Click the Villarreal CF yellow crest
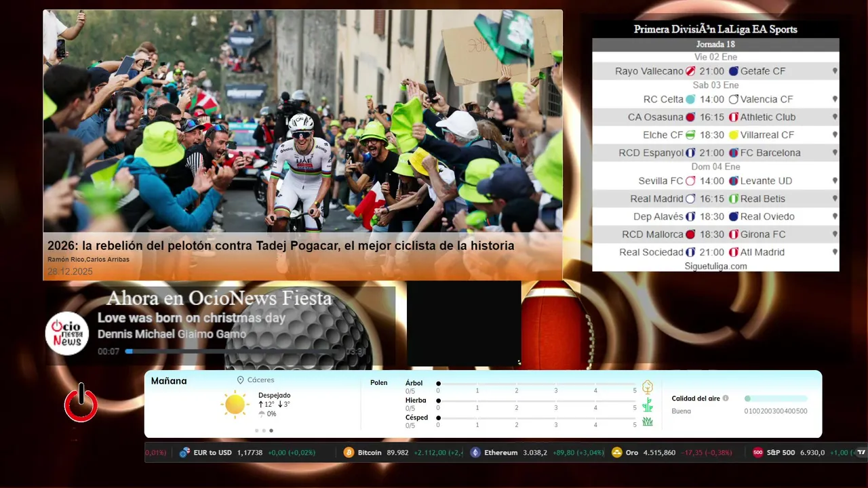 [x=733, y=135]
